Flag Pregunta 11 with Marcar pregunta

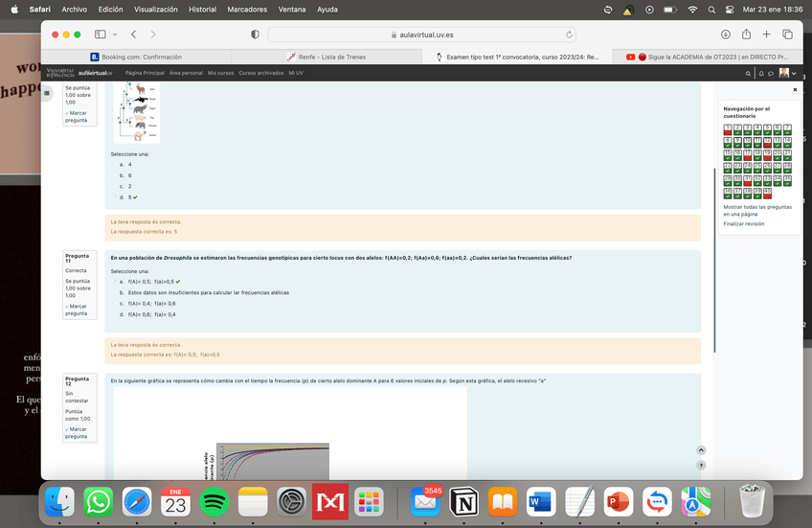point(77,310)
